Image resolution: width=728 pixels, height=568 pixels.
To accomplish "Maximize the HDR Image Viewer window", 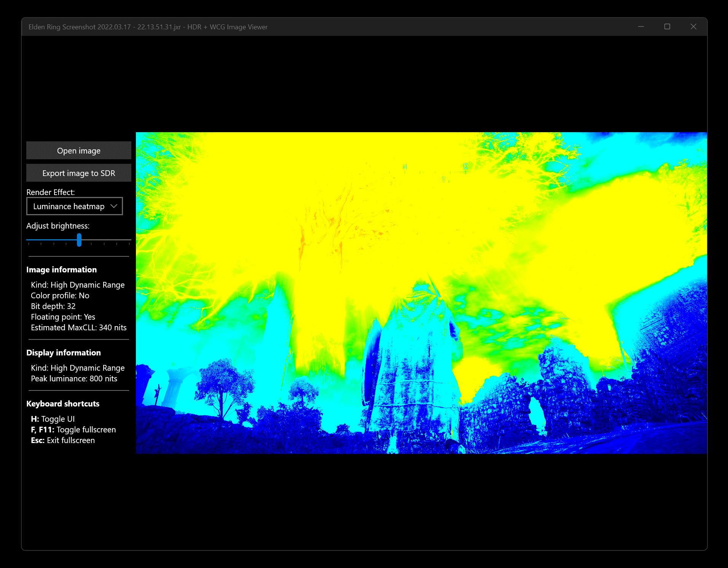I will pos(667,27).
